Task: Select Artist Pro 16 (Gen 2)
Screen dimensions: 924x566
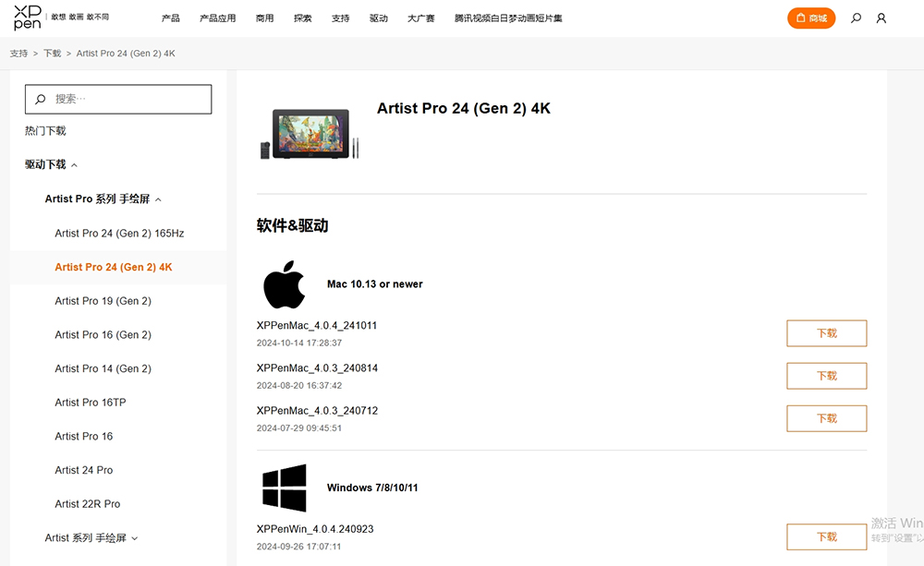Action: tap(103, 334)
